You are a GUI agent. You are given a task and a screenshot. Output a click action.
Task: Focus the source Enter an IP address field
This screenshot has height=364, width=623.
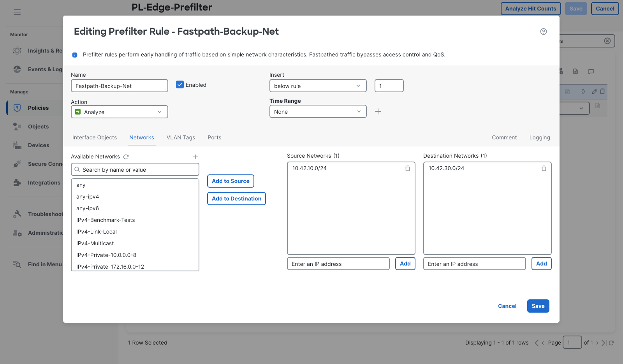pos(338,264)
